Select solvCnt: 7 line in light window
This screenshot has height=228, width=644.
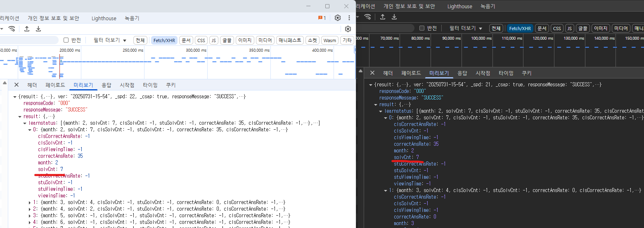point(50,169)
